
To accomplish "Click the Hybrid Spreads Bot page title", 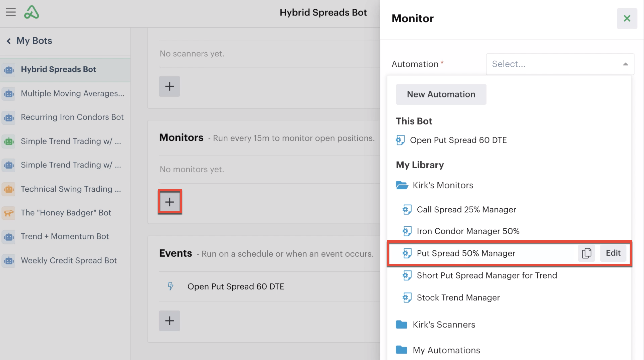I will [323, 13].
